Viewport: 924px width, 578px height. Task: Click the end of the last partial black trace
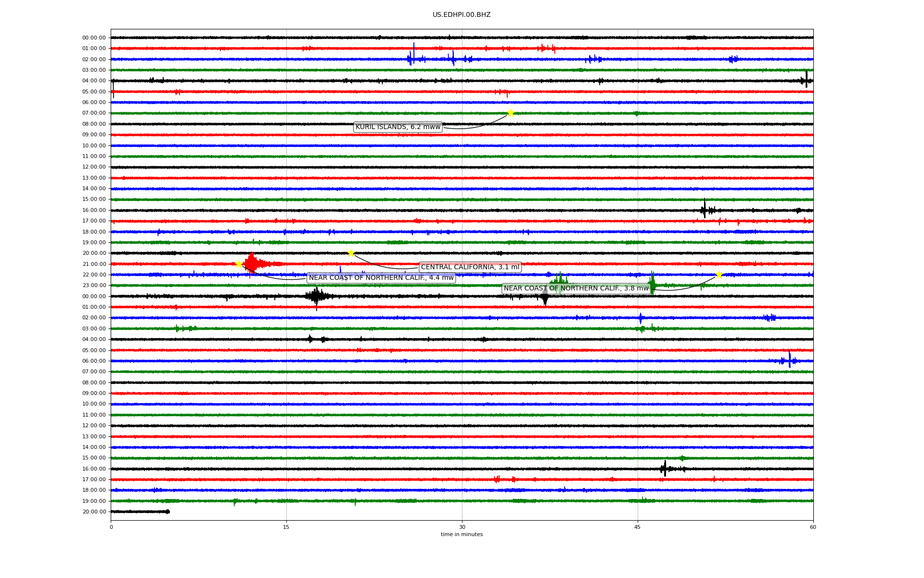168,512
